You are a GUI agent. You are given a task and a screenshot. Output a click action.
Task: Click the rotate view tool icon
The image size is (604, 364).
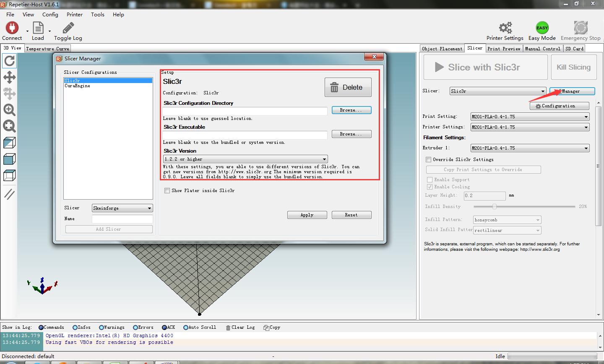9,61
